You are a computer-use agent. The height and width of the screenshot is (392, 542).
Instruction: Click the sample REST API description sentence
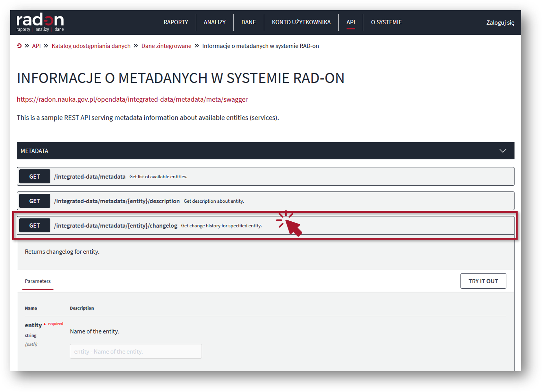coord(148,118)
